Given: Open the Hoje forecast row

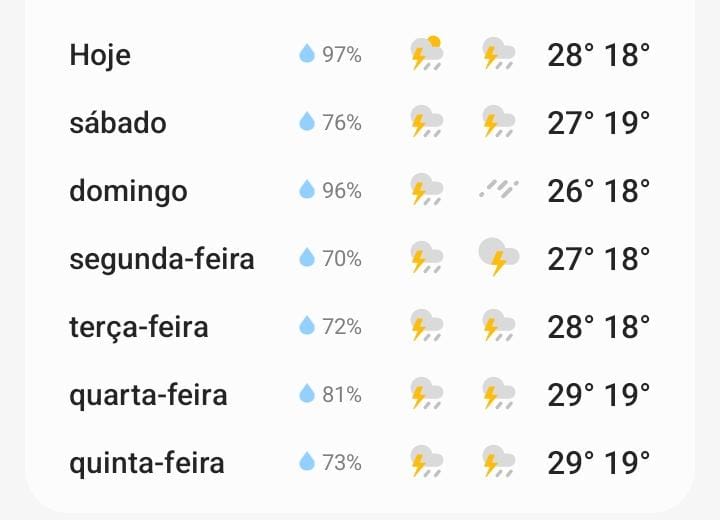Looking at the screenshot, I should pos(360,54).
